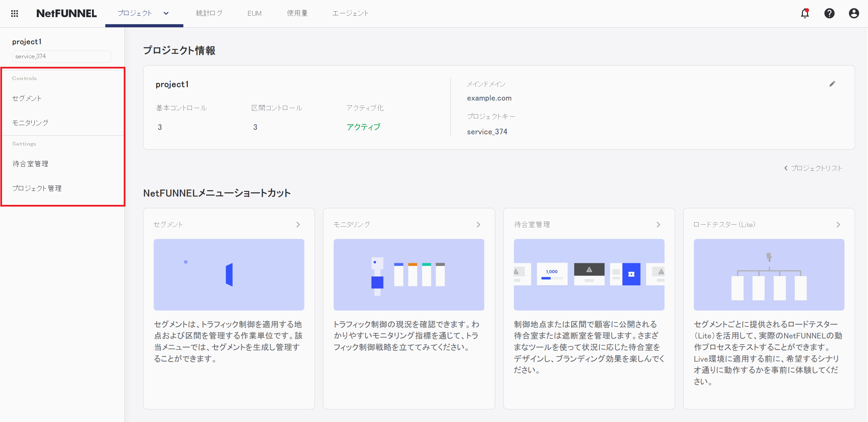The width and height of the screenshot is (868, 422).
Task: Click arrow on モニタリング shortcut card
Action: point(478,225)
